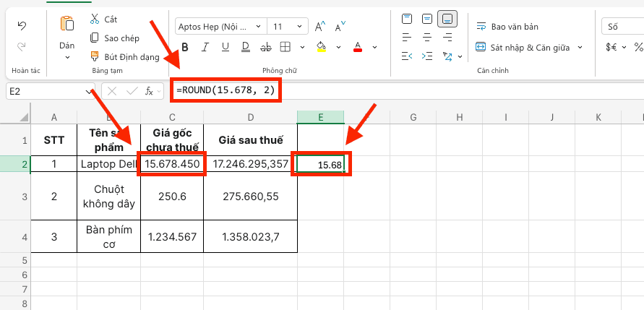Screen dimensions: 644x310
Task: Click the Name Box showing E2
Action: pyautogui.click(x=50, y=91)
